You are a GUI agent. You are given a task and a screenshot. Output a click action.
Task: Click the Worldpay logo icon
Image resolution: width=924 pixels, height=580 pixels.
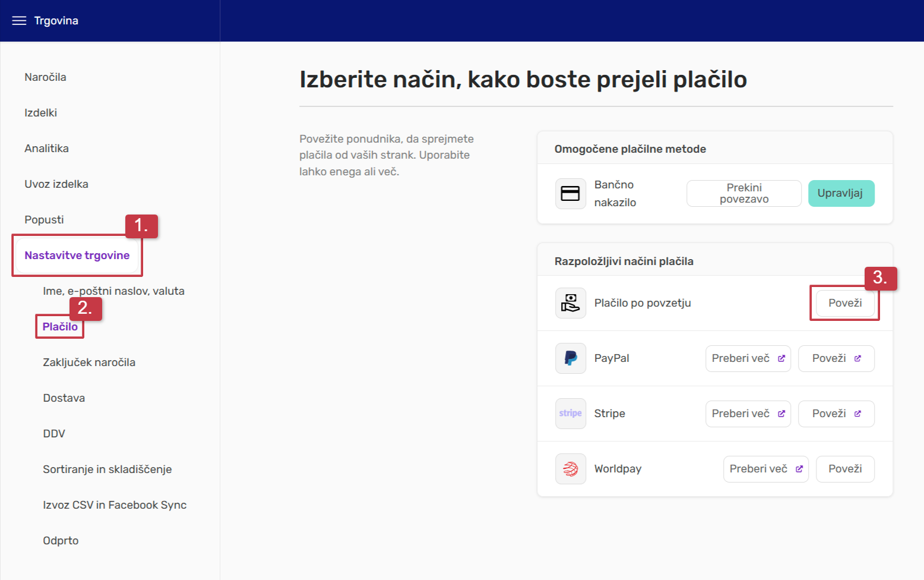570,469
